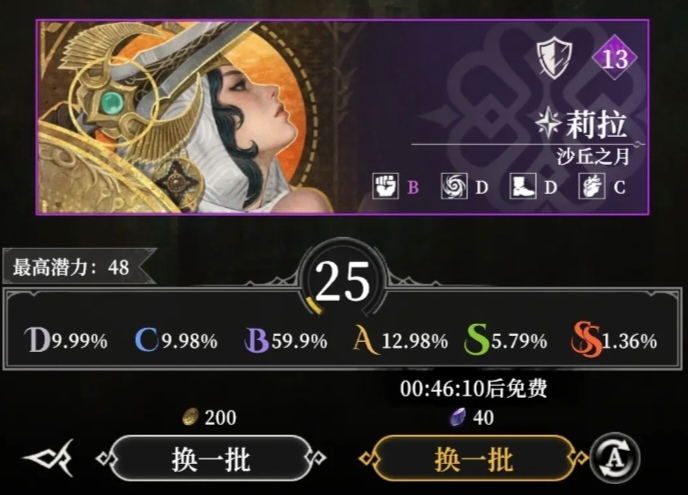Click the gold coin 换一批 button
688x495 pixels.
[211, 459]
